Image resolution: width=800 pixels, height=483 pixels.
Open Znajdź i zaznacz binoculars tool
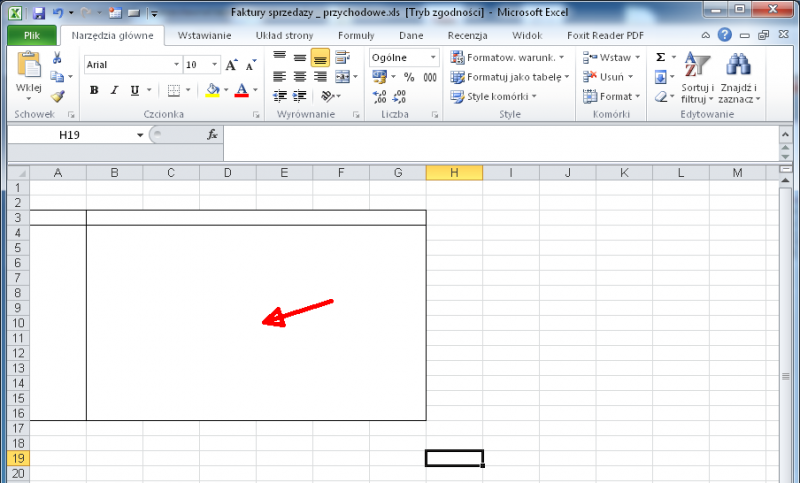coord(739,66)
